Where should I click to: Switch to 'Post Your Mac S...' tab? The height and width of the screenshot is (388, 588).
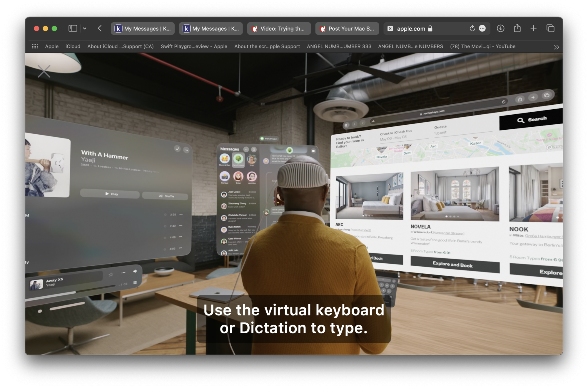click(347, 29)
